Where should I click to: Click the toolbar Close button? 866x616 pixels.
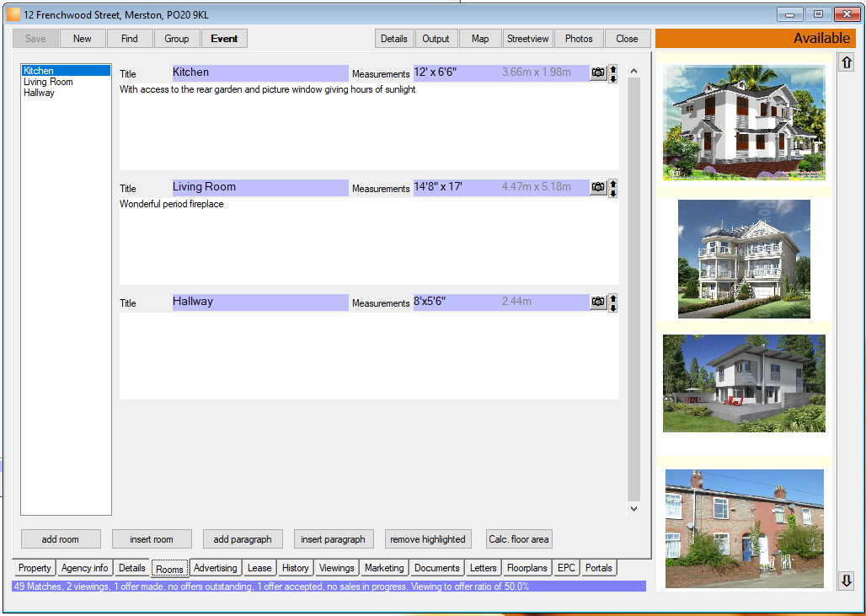click(x=628, y=39)
